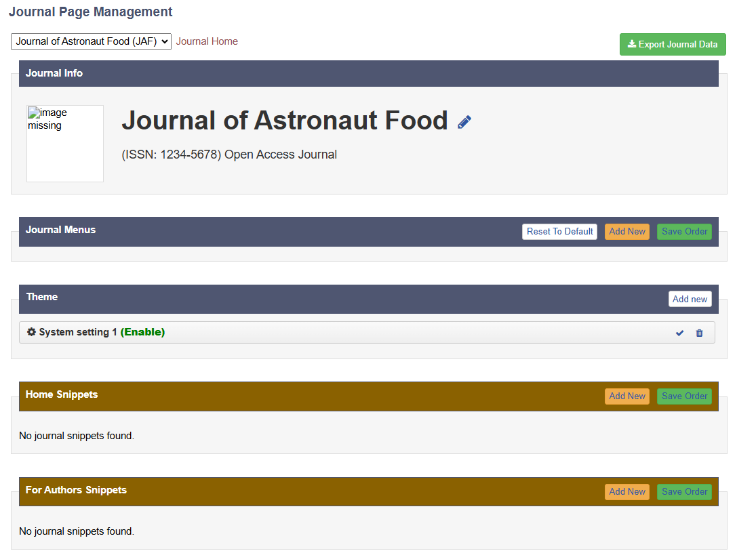Screen dimensions: 756x553
Task: Click the gear icon next to System setting 1
Action: point(31,332)
